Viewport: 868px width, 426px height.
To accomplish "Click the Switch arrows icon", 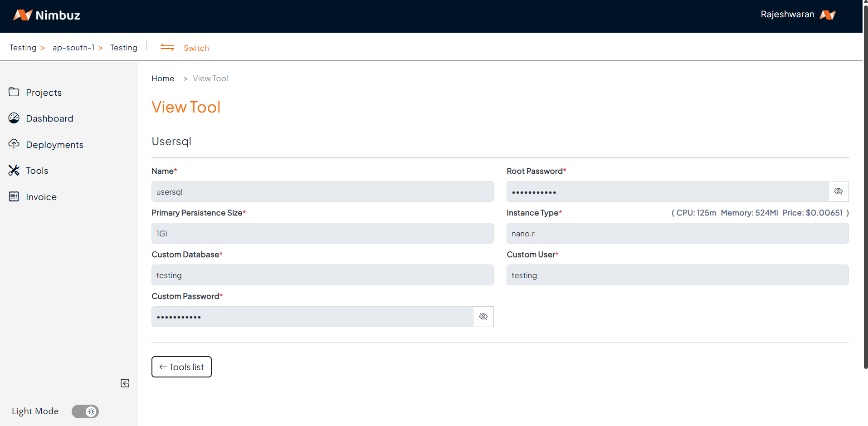I will [x=167, y=48].
